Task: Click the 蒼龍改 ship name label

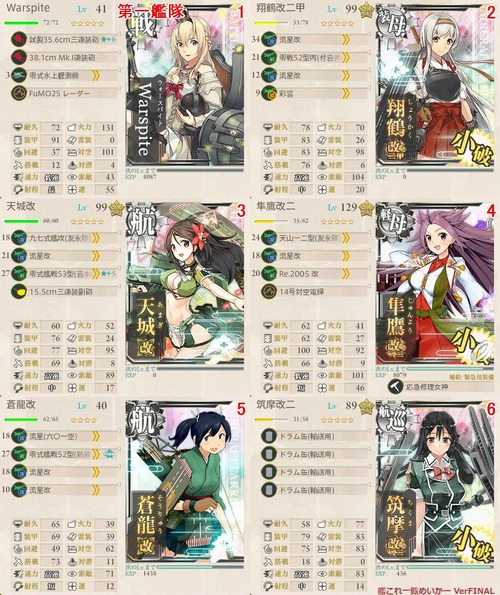Action: (x=21, y=405)
